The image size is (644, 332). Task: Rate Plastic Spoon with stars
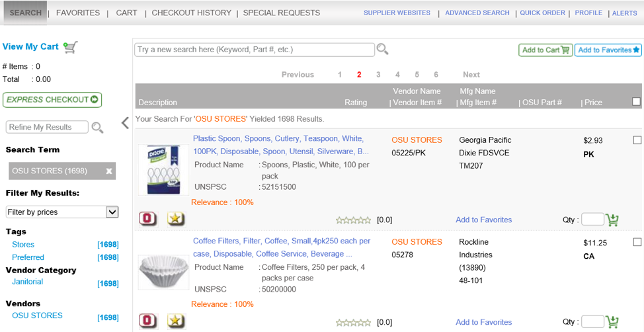click(x=353, y=220)
